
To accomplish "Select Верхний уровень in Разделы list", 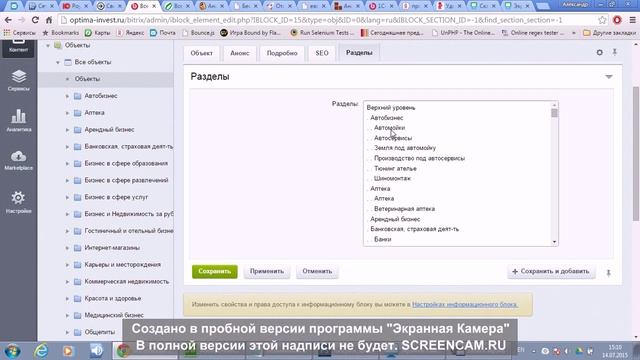I will click(x=391, y=108).
